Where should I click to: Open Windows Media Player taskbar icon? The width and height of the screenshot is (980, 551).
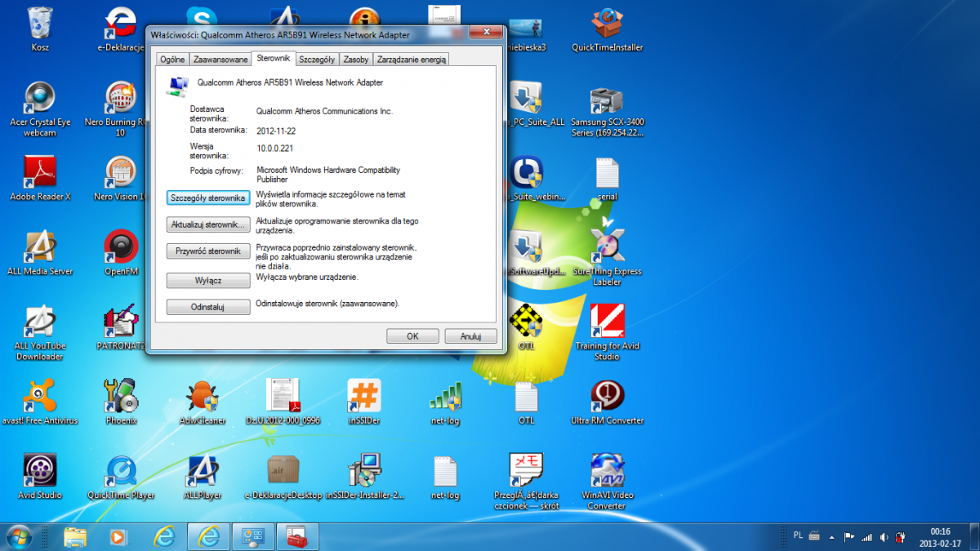119,536
